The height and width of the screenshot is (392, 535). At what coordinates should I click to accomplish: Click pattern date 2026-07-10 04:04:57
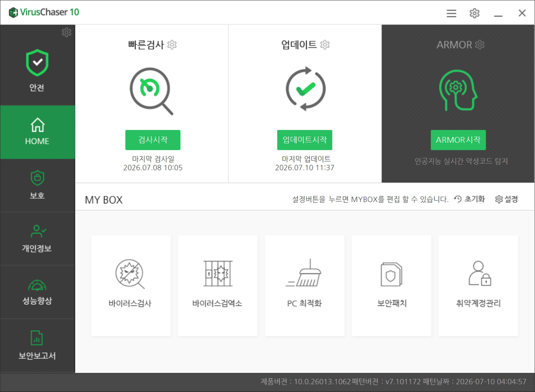491,382
